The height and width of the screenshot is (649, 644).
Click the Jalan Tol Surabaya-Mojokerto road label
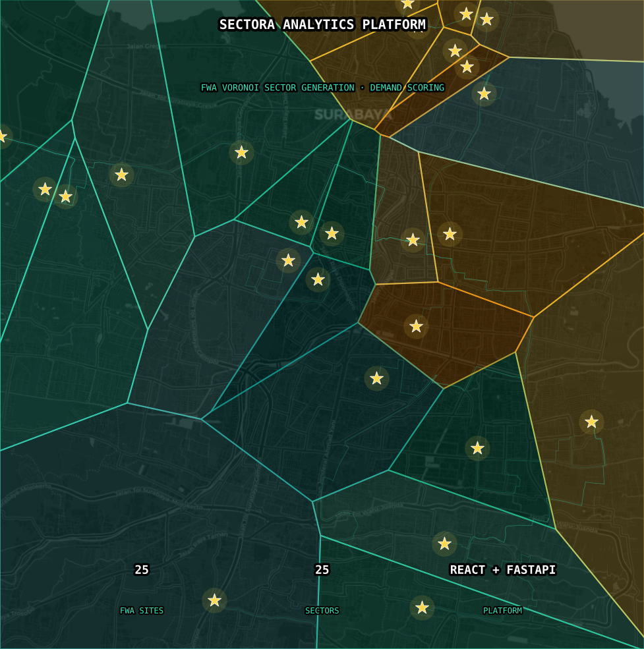[x=159, y=499]
